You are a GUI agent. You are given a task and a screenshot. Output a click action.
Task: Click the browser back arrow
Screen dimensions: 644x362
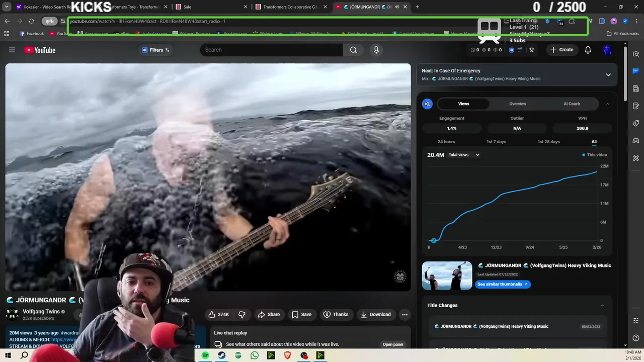(7, 21)
